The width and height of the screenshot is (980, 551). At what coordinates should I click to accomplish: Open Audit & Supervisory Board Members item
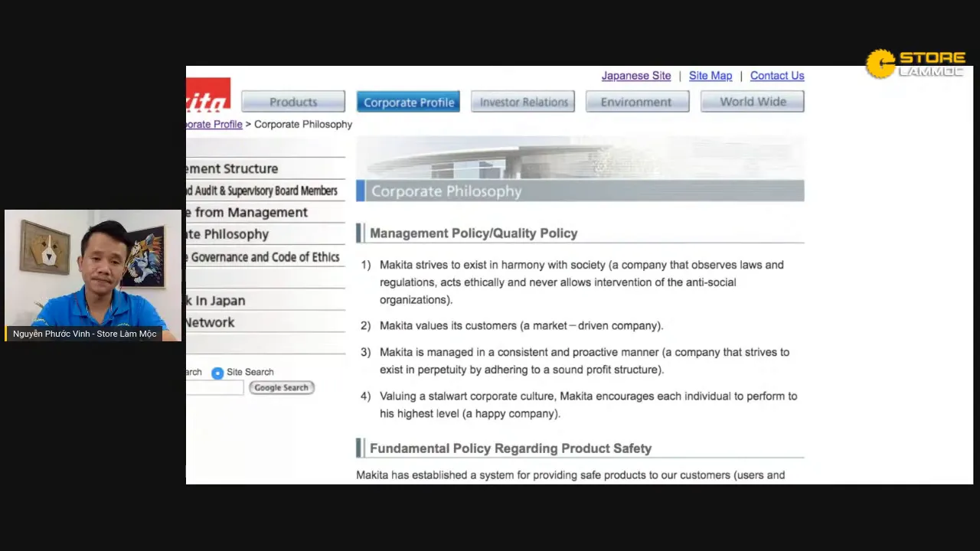[265, 191]
